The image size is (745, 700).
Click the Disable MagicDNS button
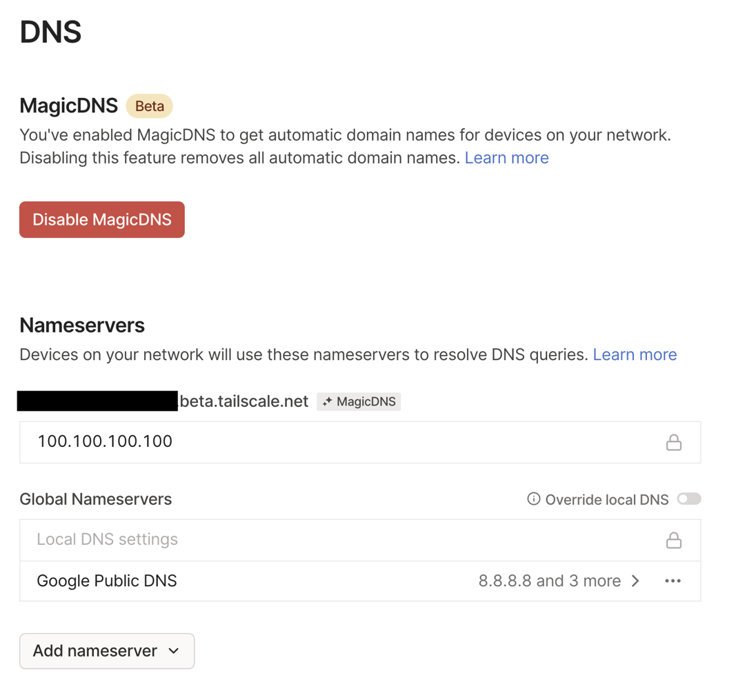(x=101, y=219)
